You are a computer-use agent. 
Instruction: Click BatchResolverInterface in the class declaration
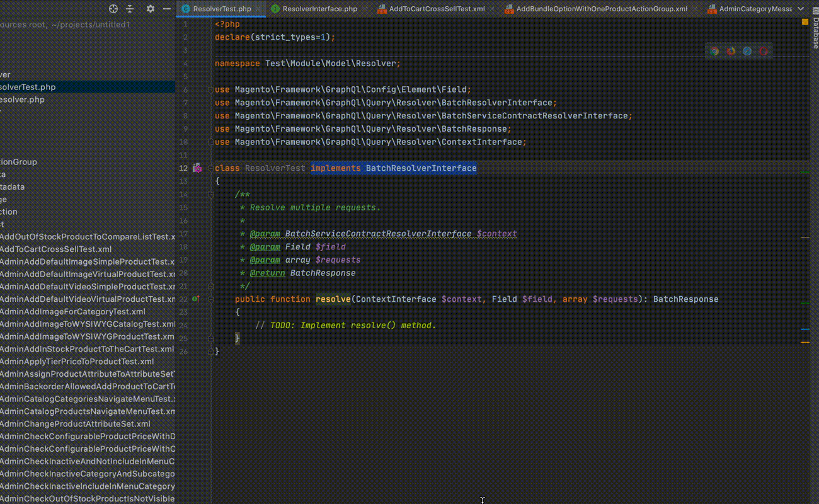point(421,168)
